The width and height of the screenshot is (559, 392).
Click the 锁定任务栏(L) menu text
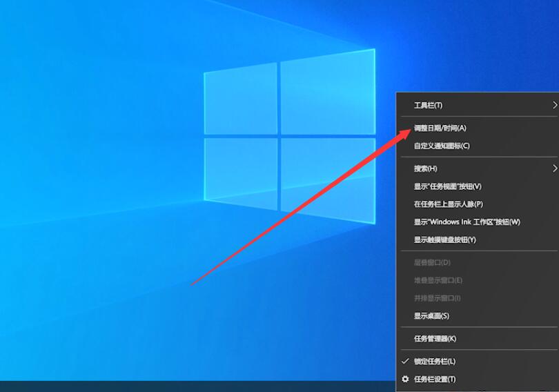point(435,362)
